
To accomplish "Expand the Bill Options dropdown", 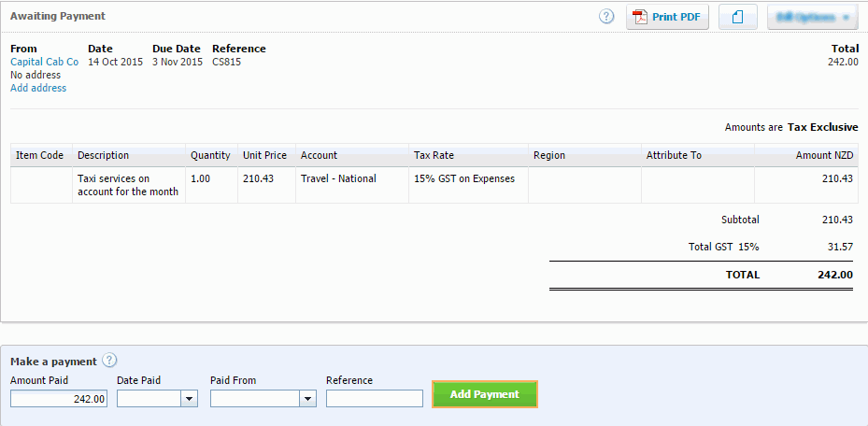I will pos(812,17).
